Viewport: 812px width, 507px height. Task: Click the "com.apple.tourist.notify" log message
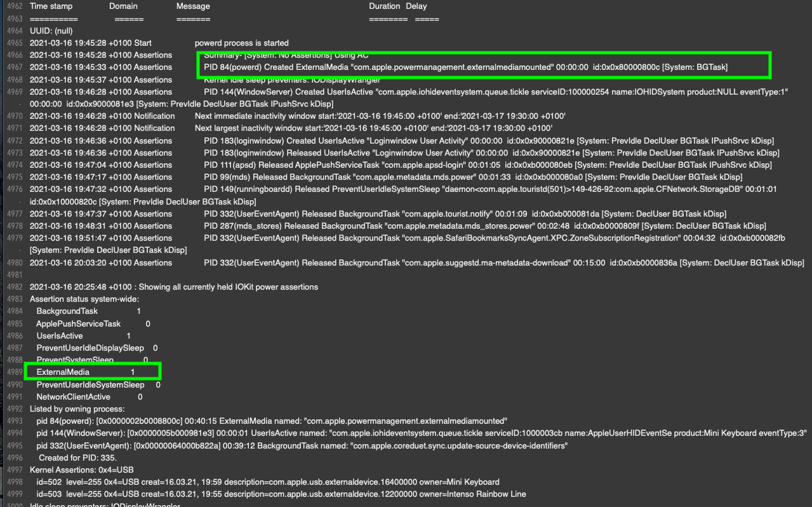coord(465,214)
